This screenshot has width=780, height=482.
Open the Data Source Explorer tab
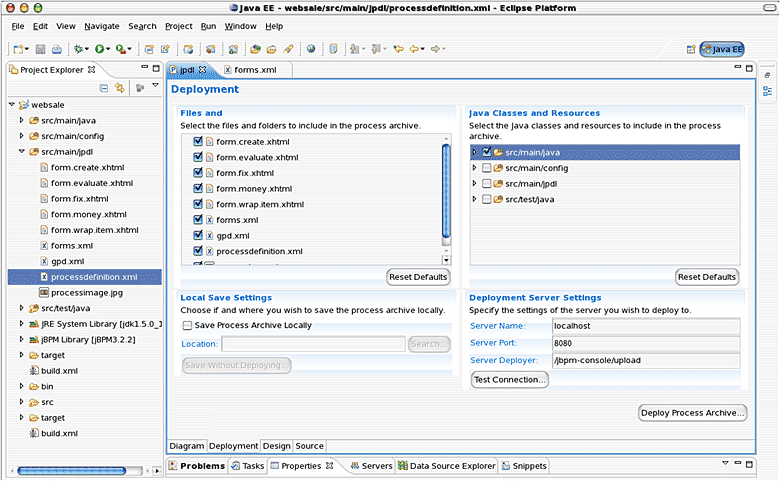click(x=447, y=466)
